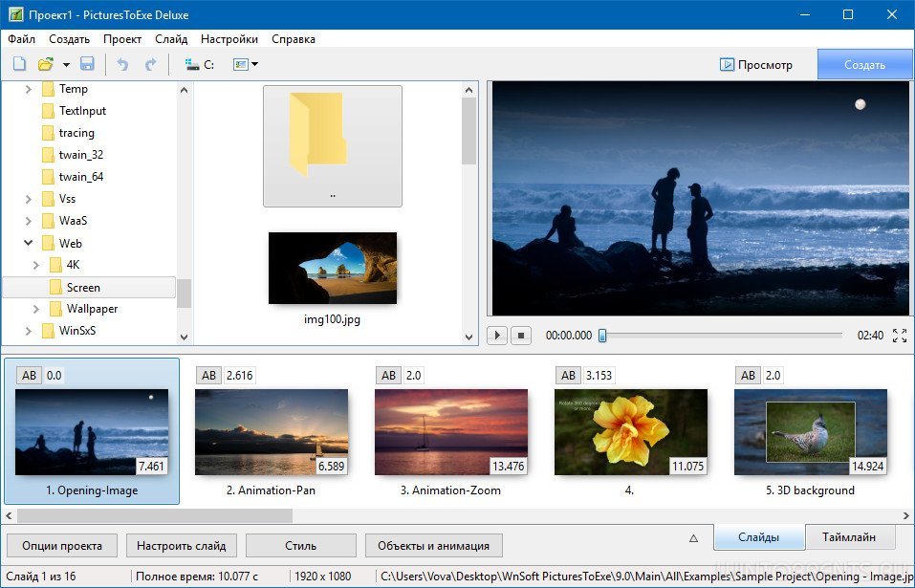Screen dimensions: 915x588
Task: Click the Save project floppy icon
Action: pyautogui.click(x=87, y=64)
